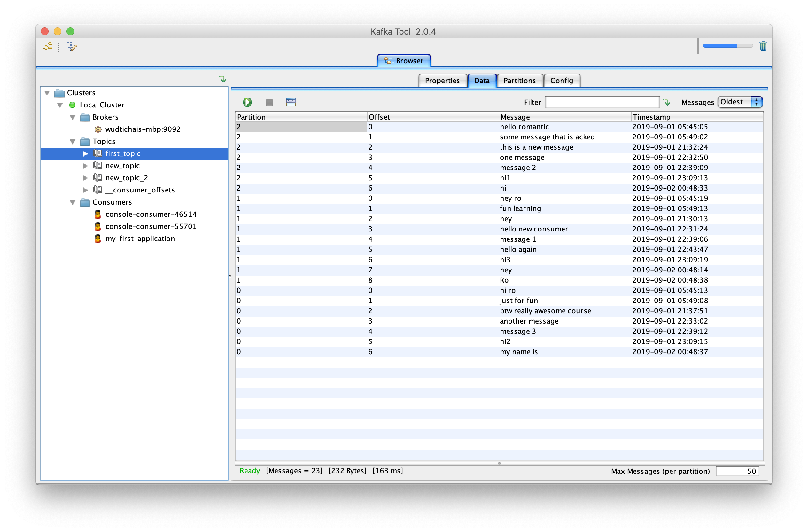Click the 'just for fun' message row
This screenshot has height=532, width=808.
499,301
